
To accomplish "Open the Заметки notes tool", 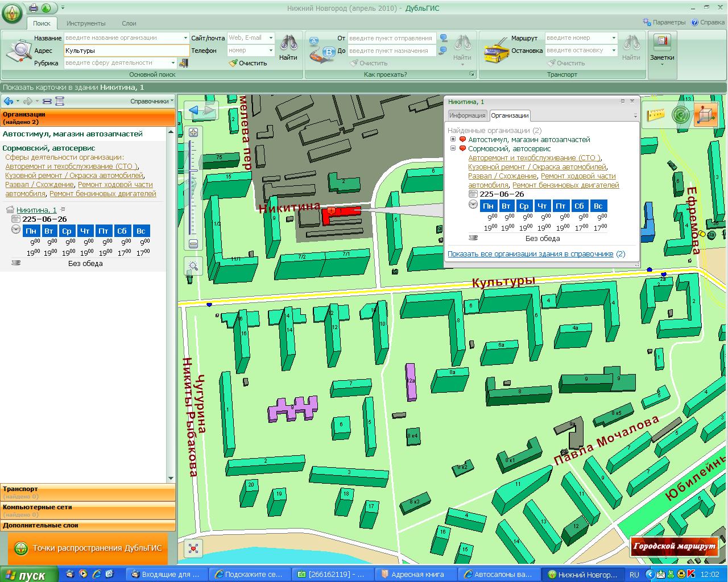I will [x=662, y=48].
